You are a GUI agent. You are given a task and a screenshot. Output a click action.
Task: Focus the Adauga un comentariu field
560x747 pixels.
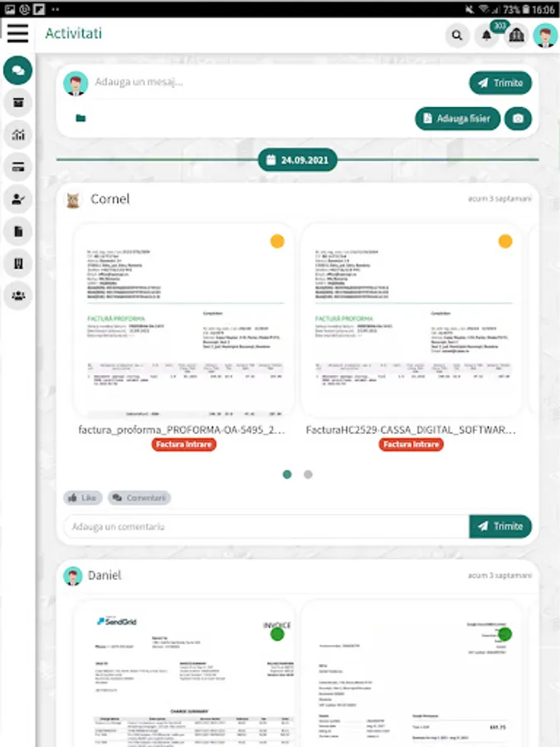[x=266, y=526]
